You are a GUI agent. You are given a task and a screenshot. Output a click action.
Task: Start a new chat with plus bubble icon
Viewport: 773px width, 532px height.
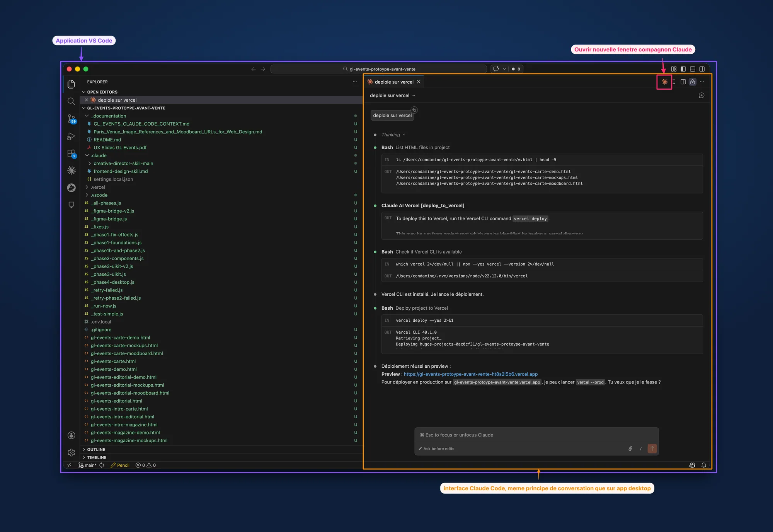pyautogui.click(x=701, y=95)
